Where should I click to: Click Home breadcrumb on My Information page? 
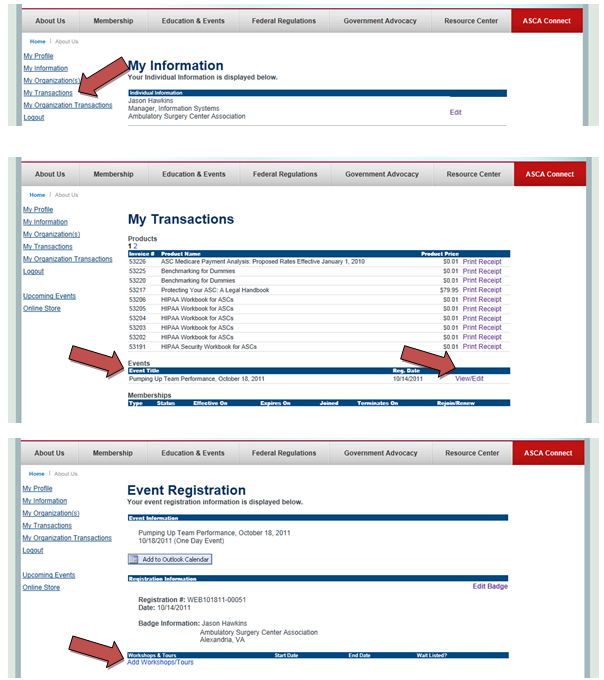pyautogui.click(x=37, y=42)
